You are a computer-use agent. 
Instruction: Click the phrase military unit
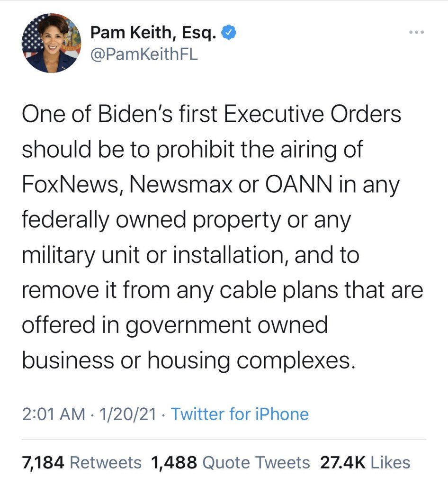pyautogui.click(x=79, y=255)
